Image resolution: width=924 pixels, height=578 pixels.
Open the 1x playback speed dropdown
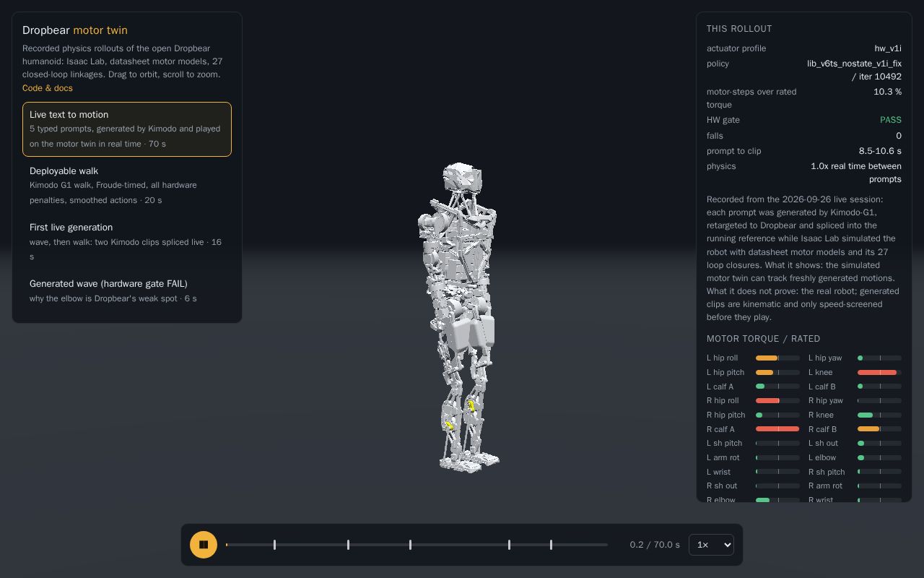point(711,545)
